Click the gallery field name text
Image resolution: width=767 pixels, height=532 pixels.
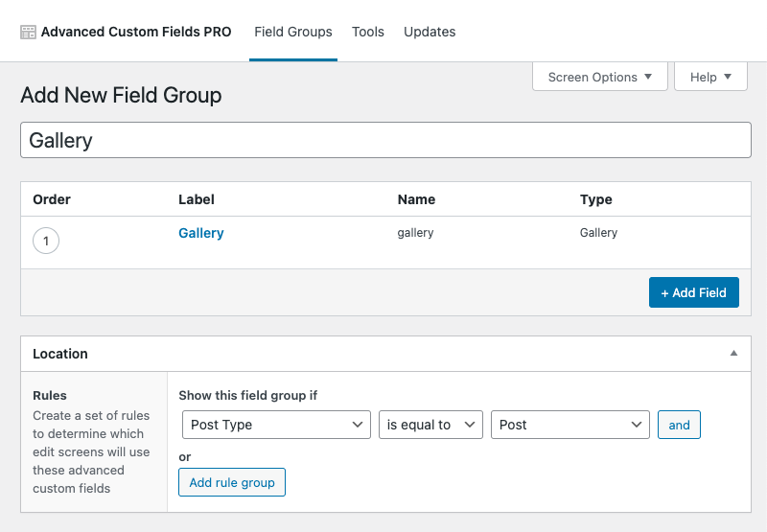(x=415, y=233)
